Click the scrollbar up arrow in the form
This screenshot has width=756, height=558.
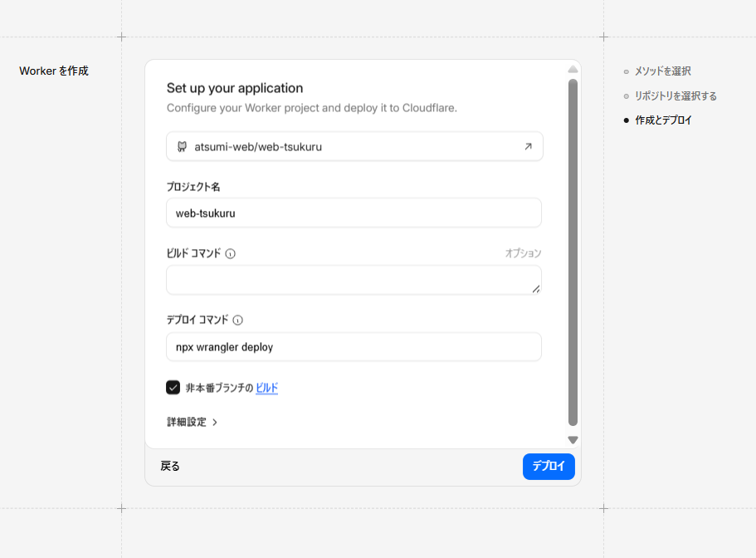573,70
